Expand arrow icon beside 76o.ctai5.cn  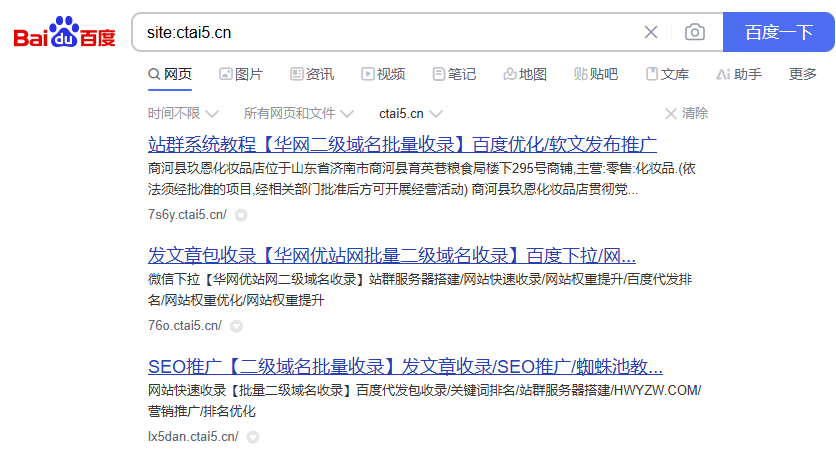tap(236, 326)
